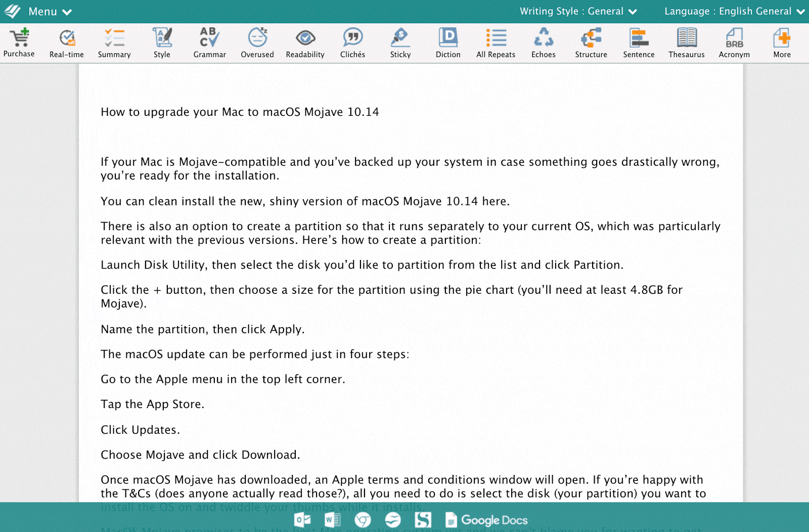Open the Sticky sentences report
The image size is (809, 532).
pos(400,43)
